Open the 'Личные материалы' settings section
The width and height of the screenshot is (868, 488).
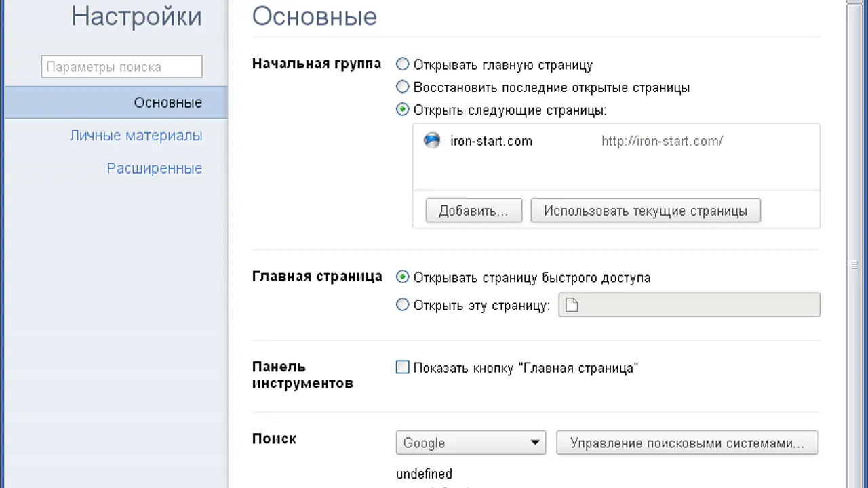(136, 136)
